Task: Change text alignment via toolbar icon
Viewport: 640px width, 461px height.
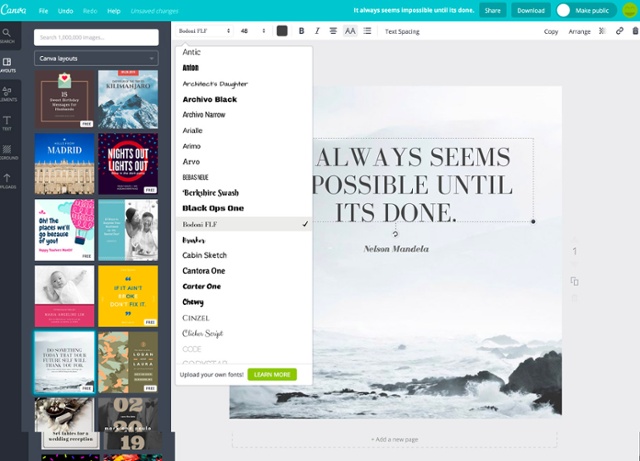Action: click(333, 31)
